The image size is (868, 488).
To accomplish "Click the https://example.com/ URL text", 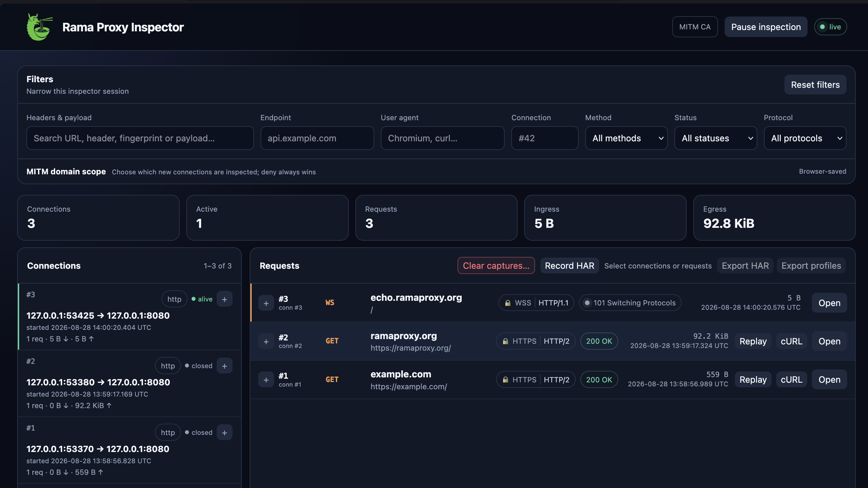I will [x=409, y=386].
